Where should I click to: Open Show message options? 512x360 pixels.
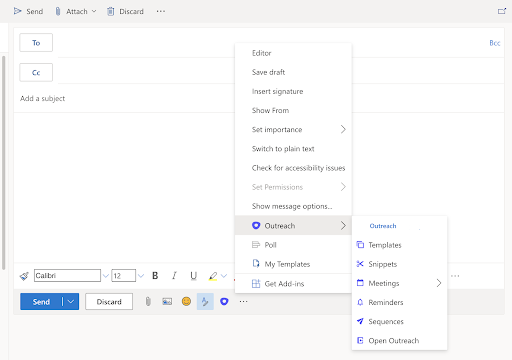[293, 206]
